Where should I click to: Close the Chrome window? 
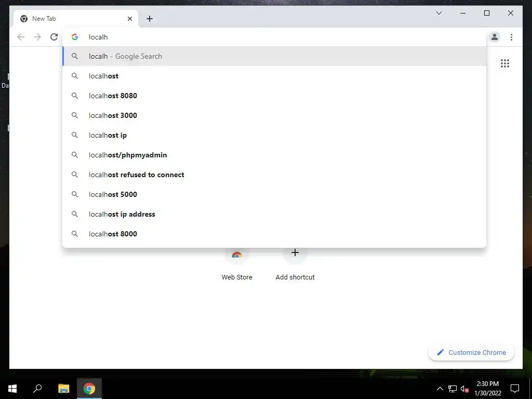pos(510,13)
